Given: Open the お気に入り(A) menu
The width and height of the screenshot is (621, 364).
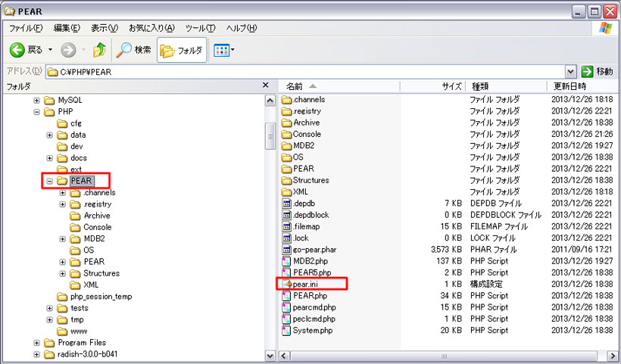Looking at the screenshot, I should click(x=151, y=28).
